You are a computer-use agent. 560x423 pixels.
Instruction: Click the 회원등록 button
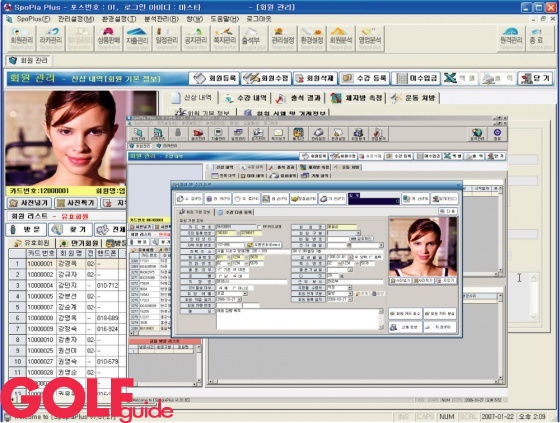pyautogui.click(x=214, y=78)
